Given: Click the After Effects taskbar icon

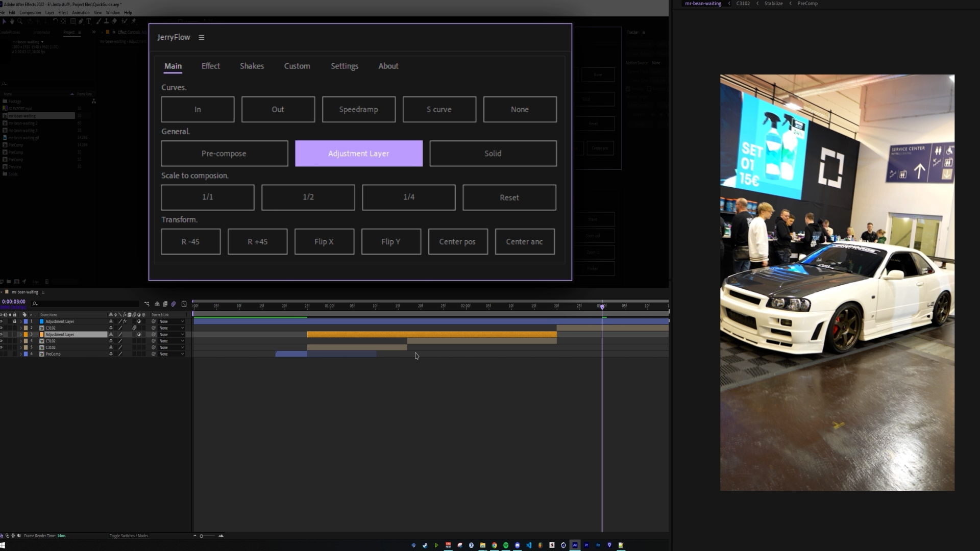Looking at the screenshot, I should pyautogui.click(x=575, y=545).
